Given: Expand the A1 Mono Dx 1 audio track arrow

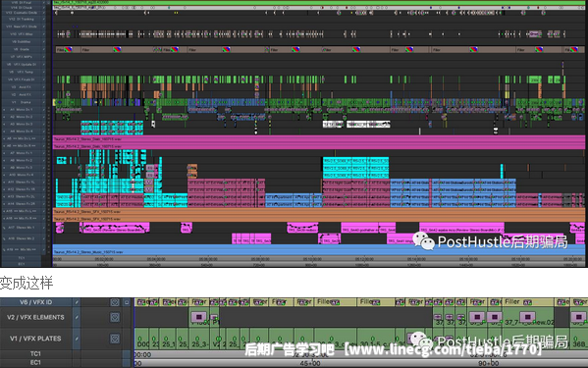Looking at the screenshot, I should click(4, 110).
